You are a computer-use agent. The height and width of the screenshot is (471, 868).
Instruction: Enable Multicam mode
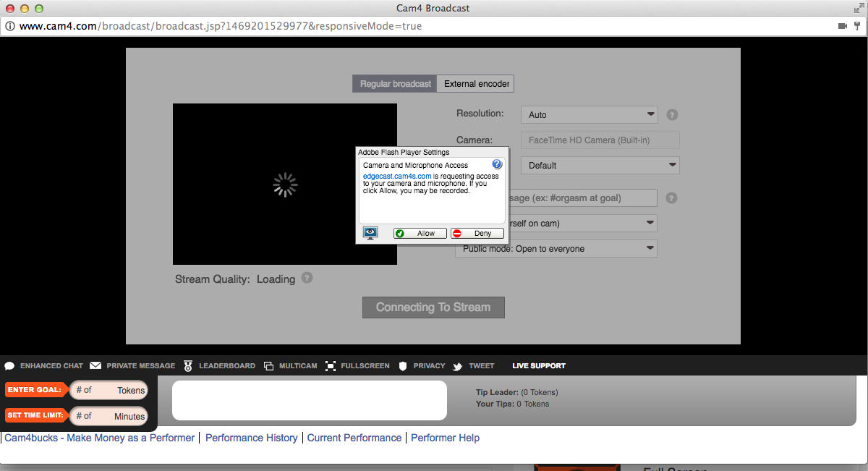[x=290, y=366]
